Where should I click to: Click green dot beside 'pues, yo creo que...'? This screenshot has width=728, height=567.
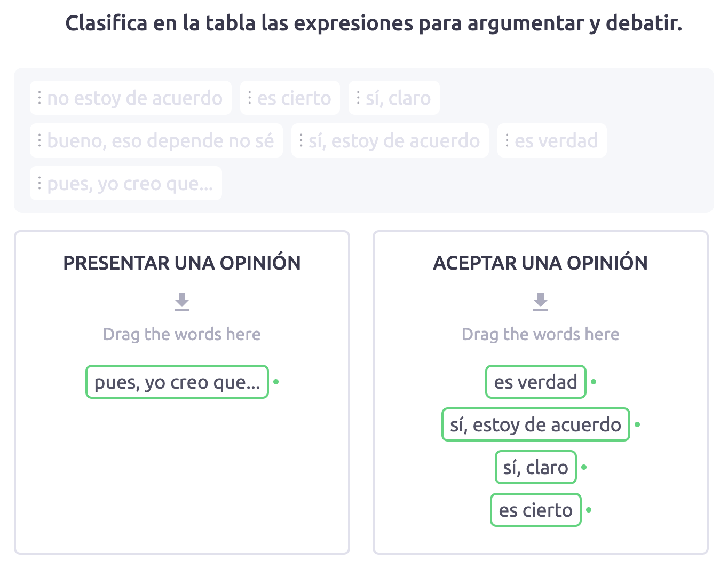point(276,382)
